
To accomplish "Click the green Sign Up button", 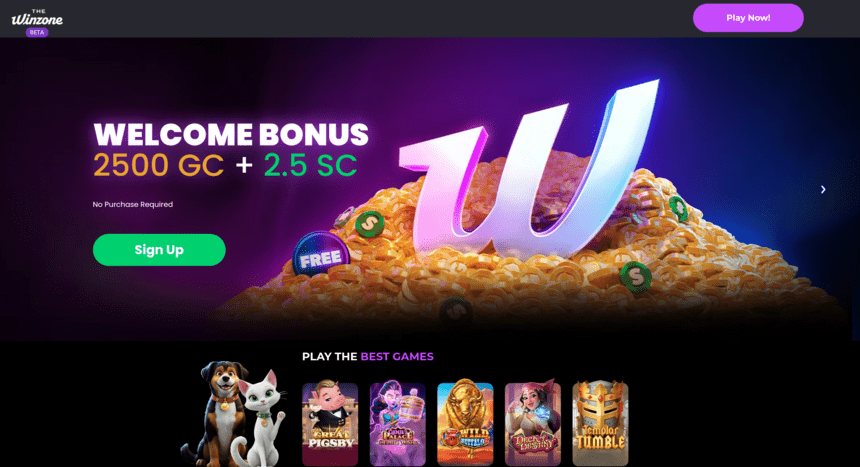I will tap(159, 250).
